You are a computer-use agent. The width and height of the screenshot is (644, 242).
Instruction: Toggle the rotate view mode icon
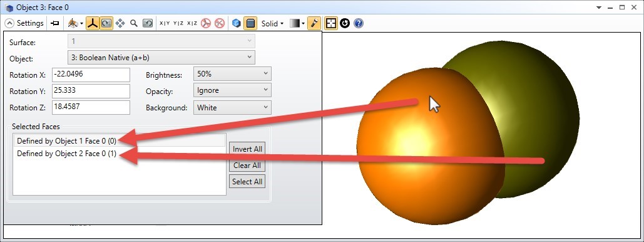pyautogui.click(x=106, y=23)
